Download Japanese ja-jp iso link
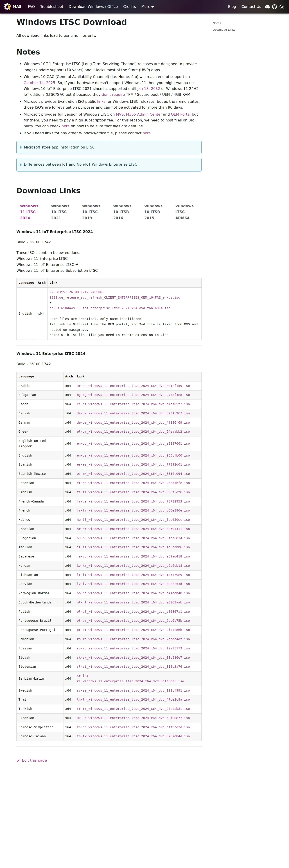 tap(133, 557)
